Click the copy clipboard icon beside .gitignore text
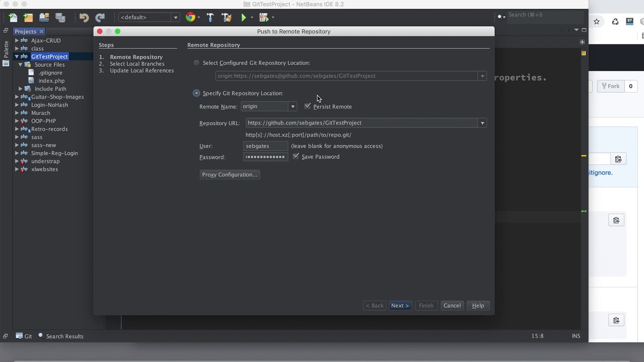This screenshot has height=362, width=644. 618,159
